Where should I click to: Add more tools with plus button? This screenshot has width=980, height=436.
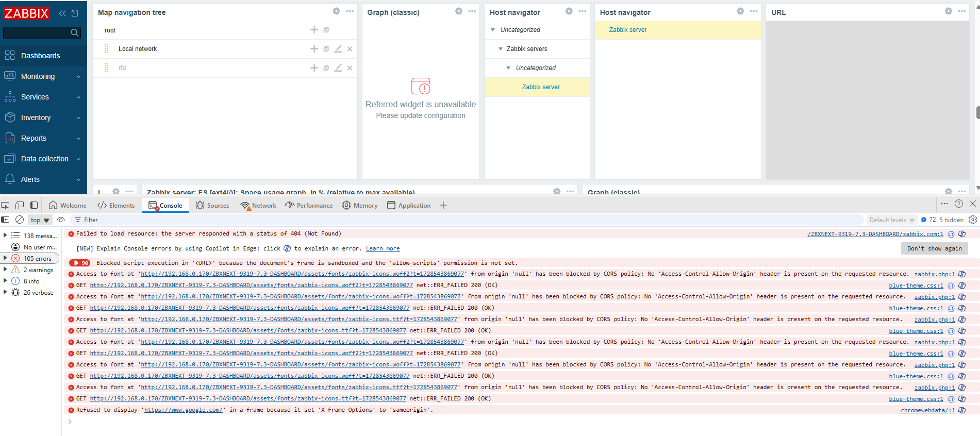[x=443, y=205]
